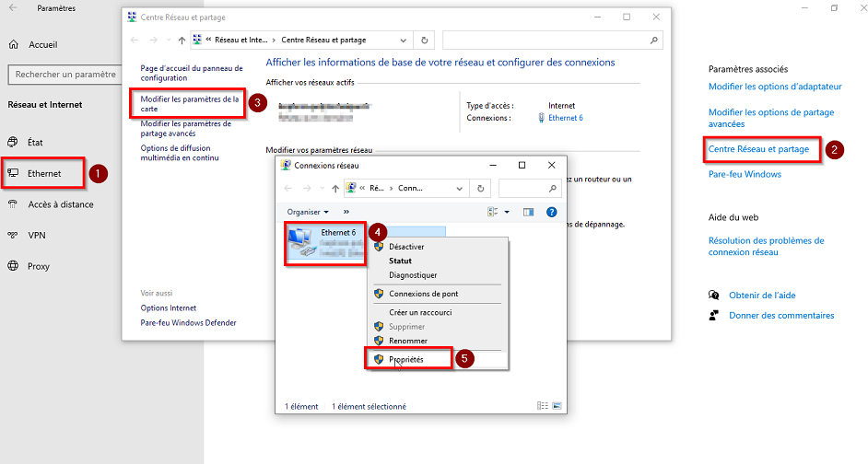Open Options Internet in Voir aussi
The image size is (868, 464).
coord(169,308)
